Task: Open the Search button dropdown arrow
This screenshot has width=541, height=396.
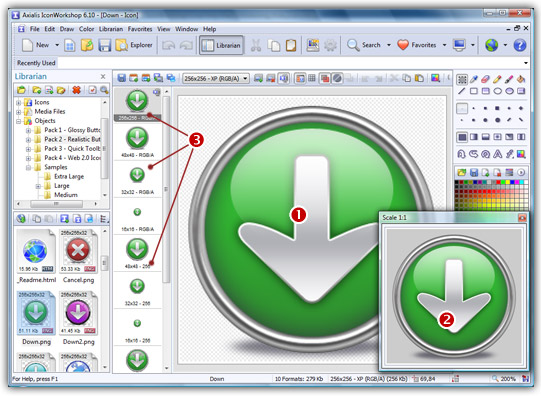Action: click(389, 45)
